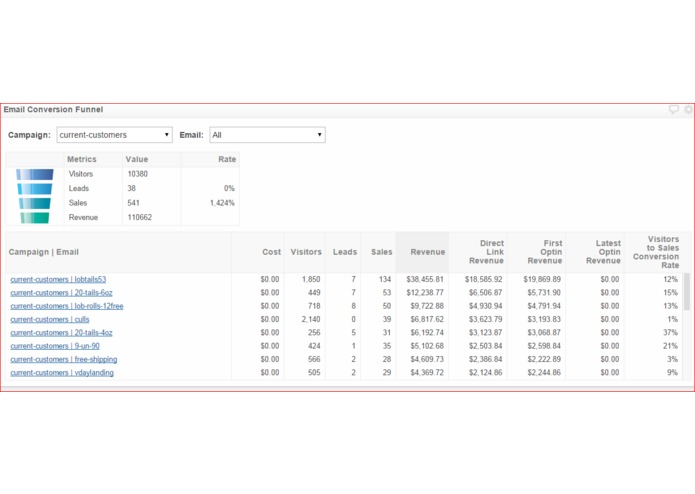Select the Visitors value 10380

tap(137, 174)
